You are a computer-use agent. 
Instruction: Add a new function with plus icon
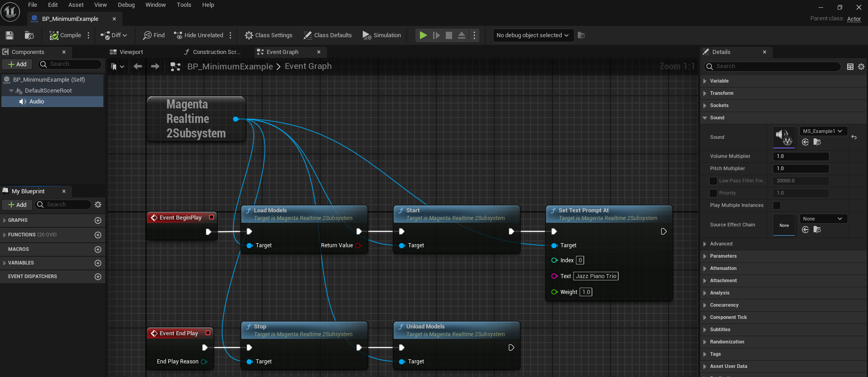coord(98,235)
